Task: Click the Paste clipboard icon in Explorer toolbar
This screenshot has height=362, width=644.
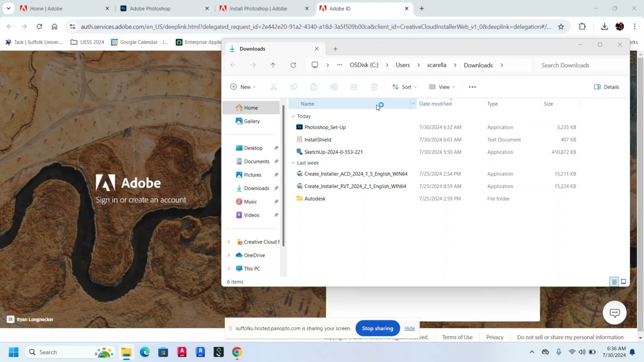Action: coord(314,87)
